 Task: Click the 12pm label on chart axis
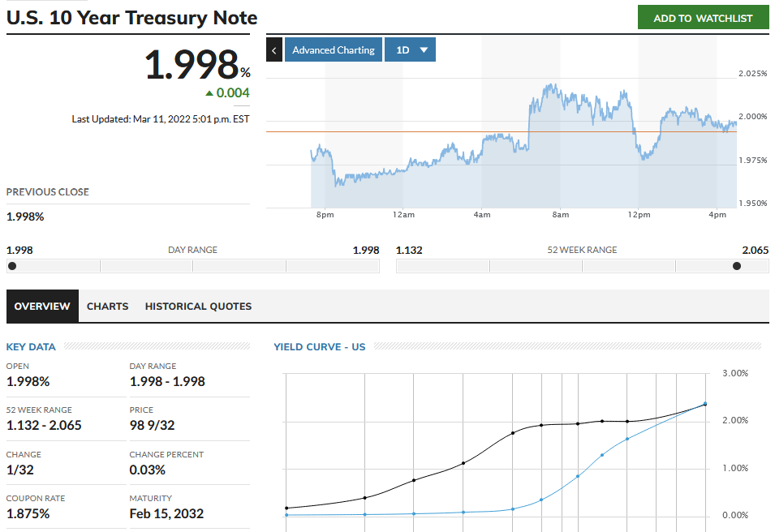point(639,214)
